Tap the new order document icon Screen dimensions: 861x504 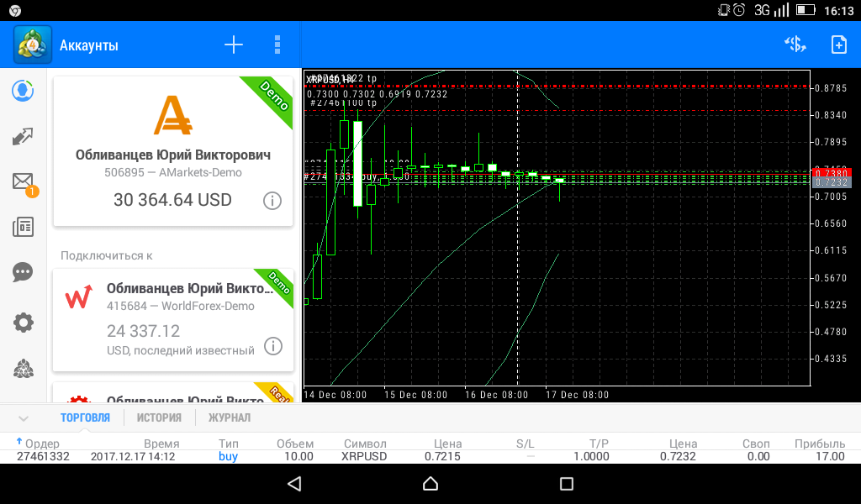point(838,45)
